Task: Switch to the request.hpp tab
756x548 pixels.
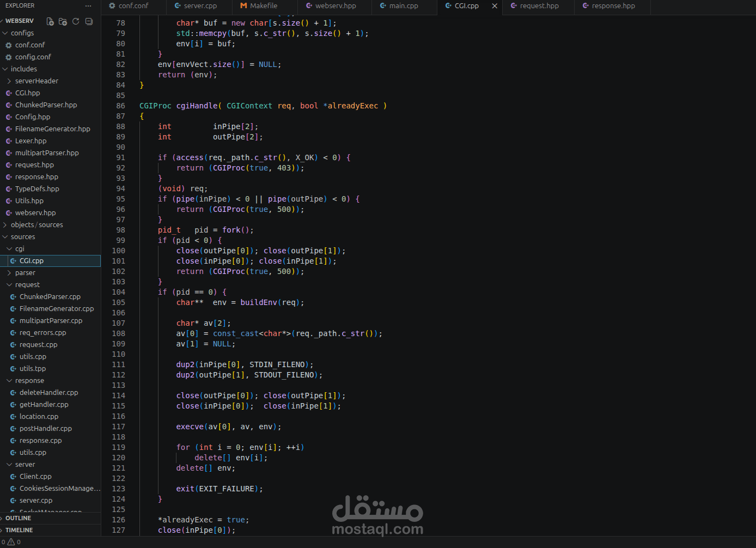Action: [x=539, y=6]
